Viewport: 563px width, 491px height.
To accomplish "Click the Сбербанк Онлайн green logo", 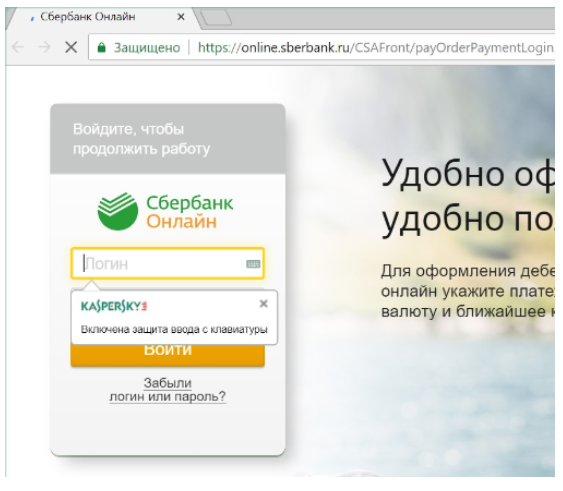I will (x=165, y=212).
